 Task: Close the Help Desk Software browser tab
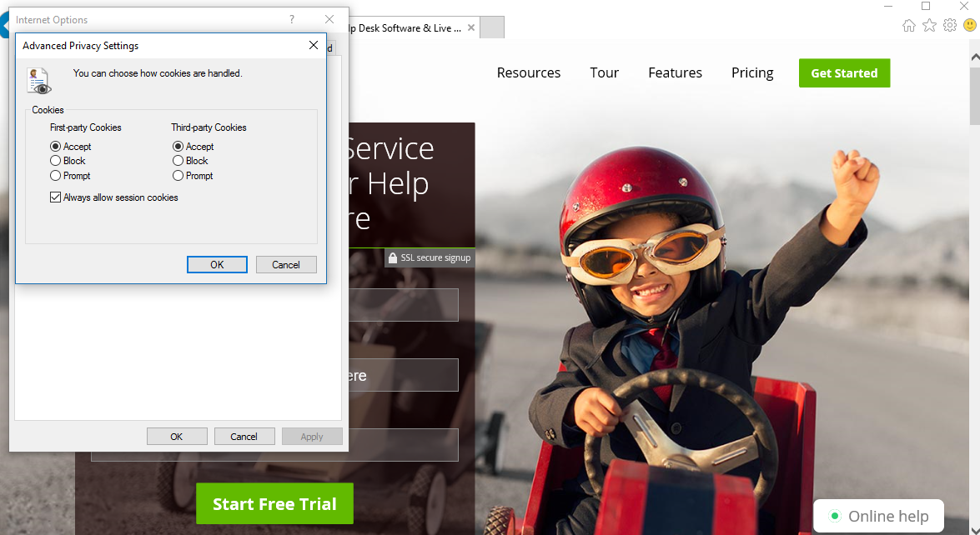click(471, 27)
